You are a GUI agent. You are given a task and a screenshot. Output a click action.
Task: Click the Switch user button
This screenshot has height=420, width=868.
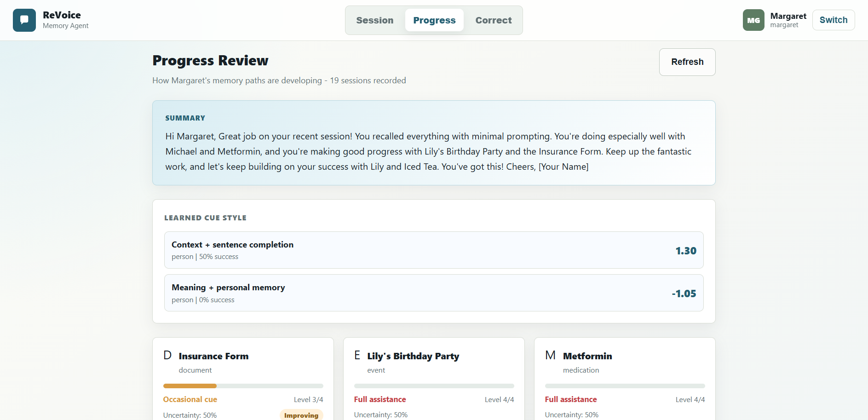[834, 20]
